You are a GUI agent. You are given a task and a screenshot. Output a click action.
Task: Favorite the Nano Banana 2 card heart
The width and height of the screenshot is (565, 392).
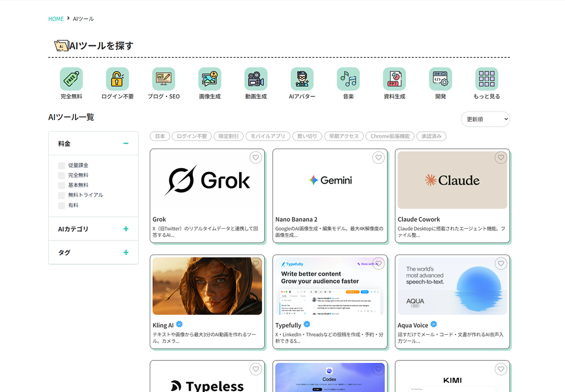click(x=379, y=158)
